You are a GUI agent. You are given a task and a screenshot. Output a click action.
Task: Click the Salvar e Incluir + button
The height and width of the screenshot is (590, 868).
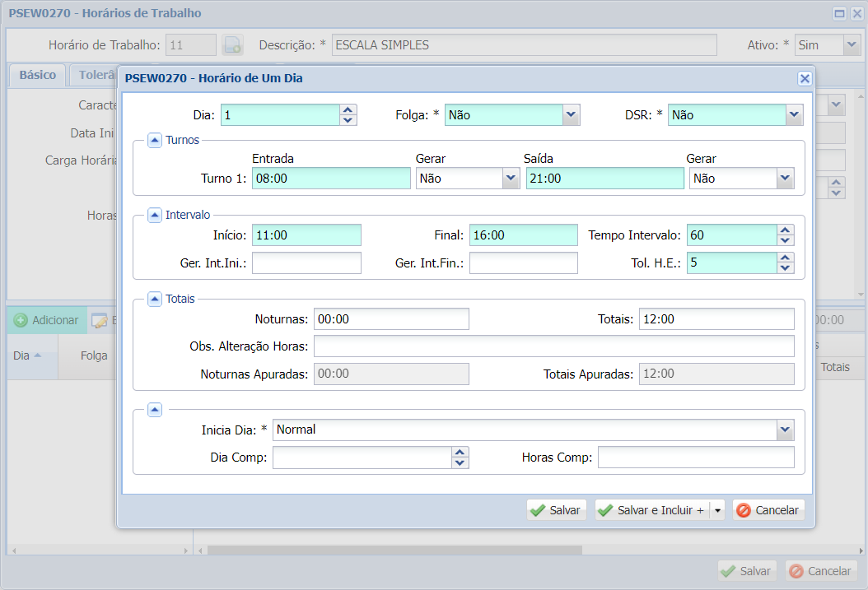[651, 510]
